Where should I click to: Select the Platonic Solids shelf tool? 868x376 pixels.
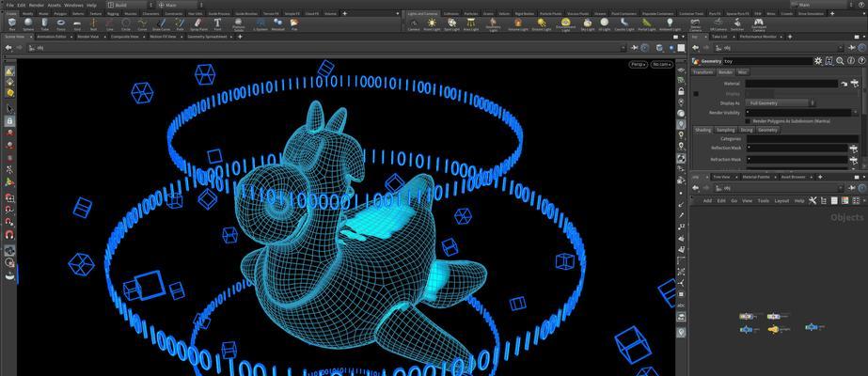click(238, 24)
